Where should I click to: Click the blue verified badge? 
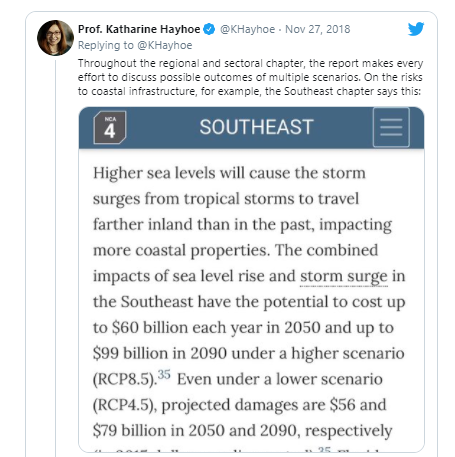(209, 29)
